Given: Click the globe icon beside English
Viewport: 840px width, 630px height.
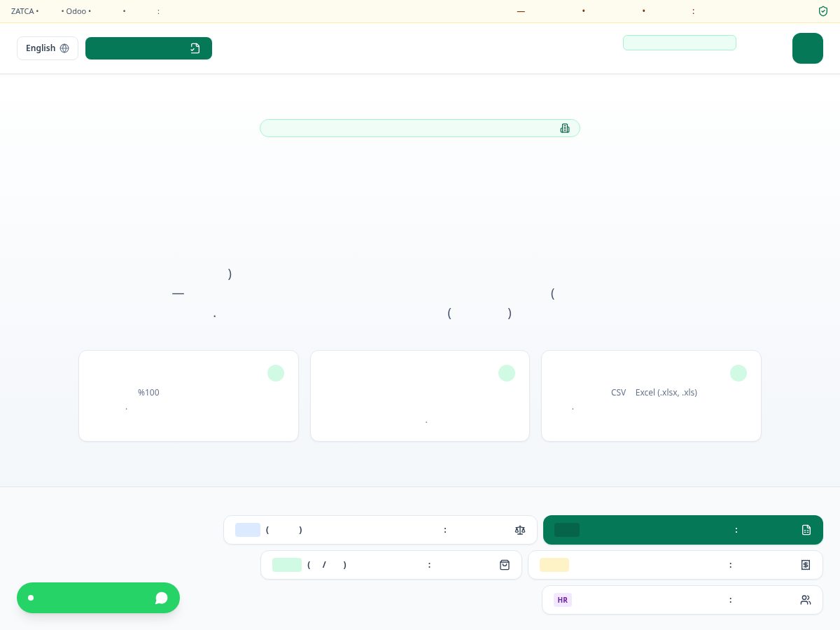Looking at the screenshot, I should click(64, 48).
